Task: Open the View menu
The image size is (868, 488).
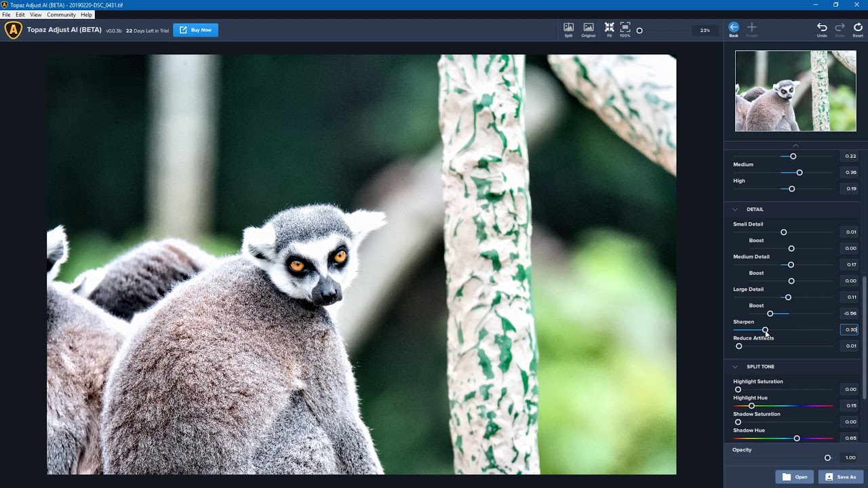Action: coord(36,15)
